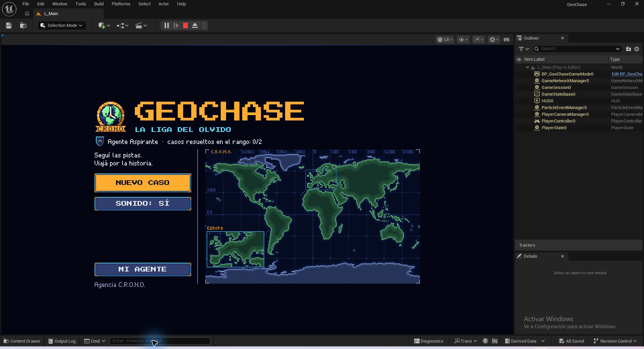Start a new case with NUEVO CASO
Screen dimensions: 644x349
click(x=143, y=183)
